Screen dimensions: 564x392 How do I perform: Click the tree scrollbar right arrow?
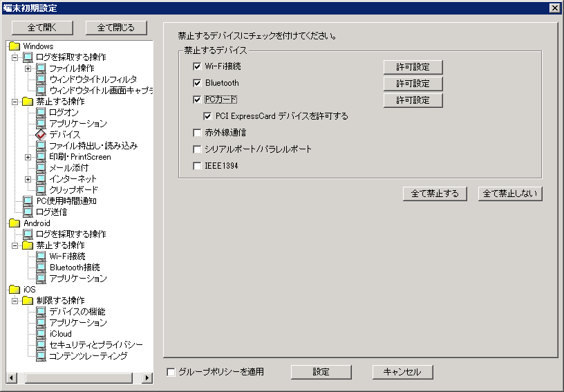click(147, 377)
